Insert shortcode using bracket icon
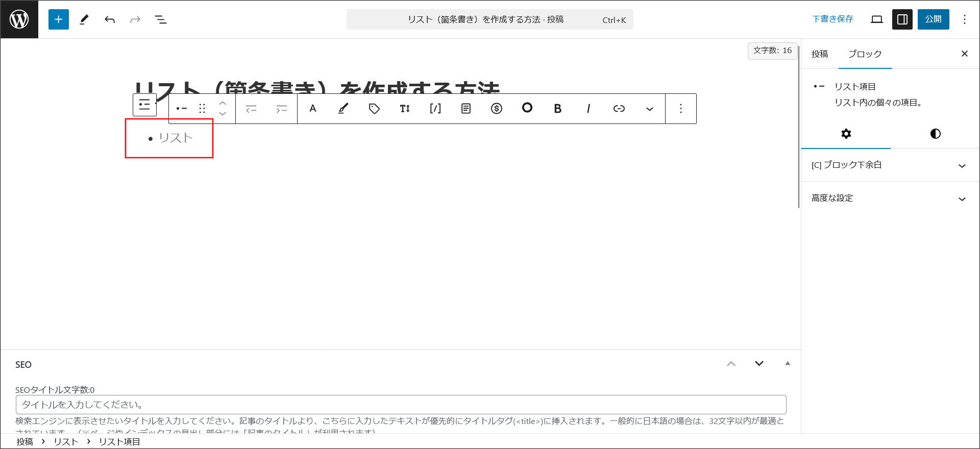 point(435,108)
